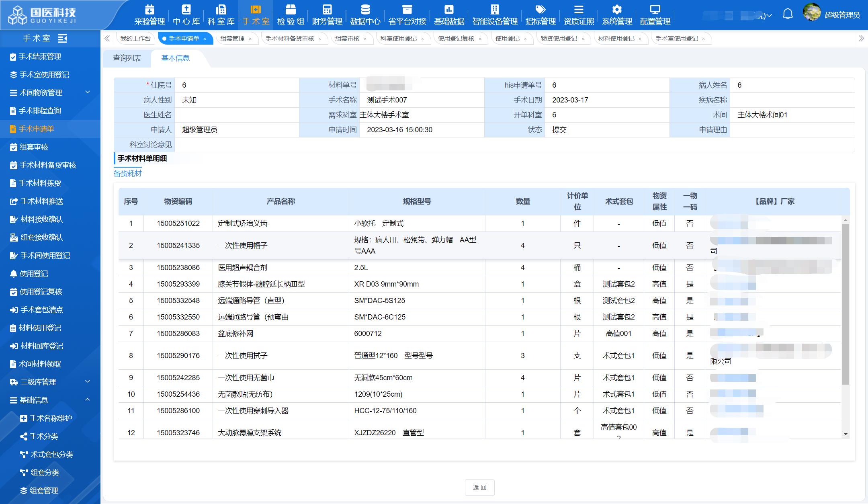The image size is (868, 504).
Task: Open 资质证照 list icon
Action: coord(579,10)
